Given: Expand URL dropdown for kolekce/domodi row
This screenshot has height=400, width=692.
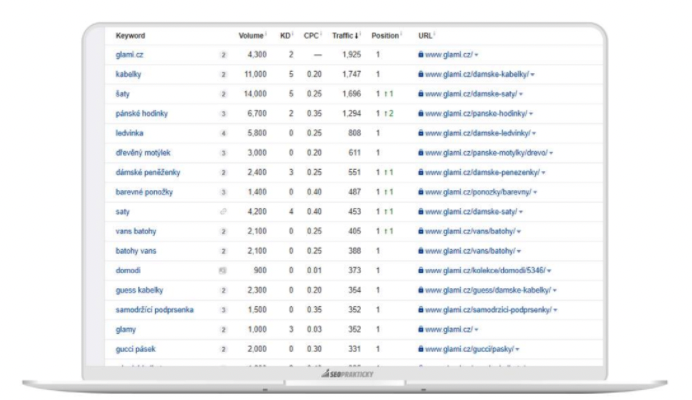Looking at the screenshot, I should point(549,271).
